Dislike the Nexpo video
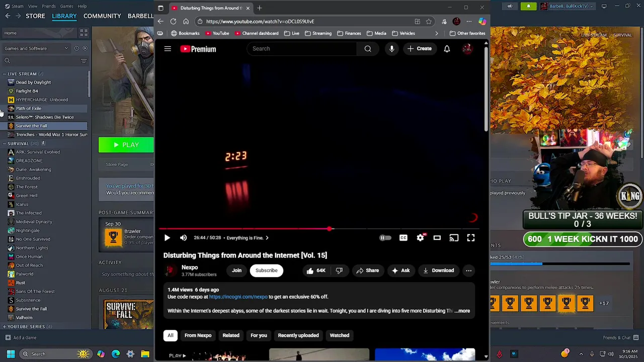 coord(339,270)
